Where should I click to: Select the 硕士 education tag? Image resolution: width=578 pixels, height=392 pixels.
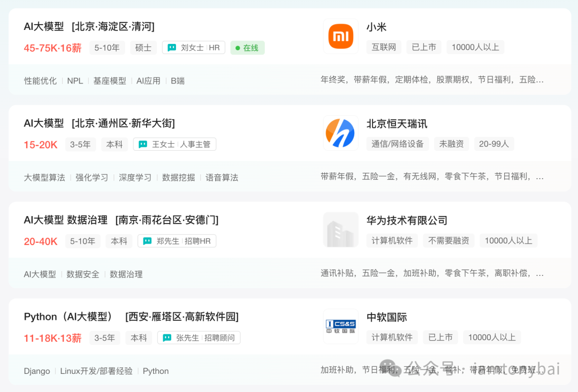(143, 48)
